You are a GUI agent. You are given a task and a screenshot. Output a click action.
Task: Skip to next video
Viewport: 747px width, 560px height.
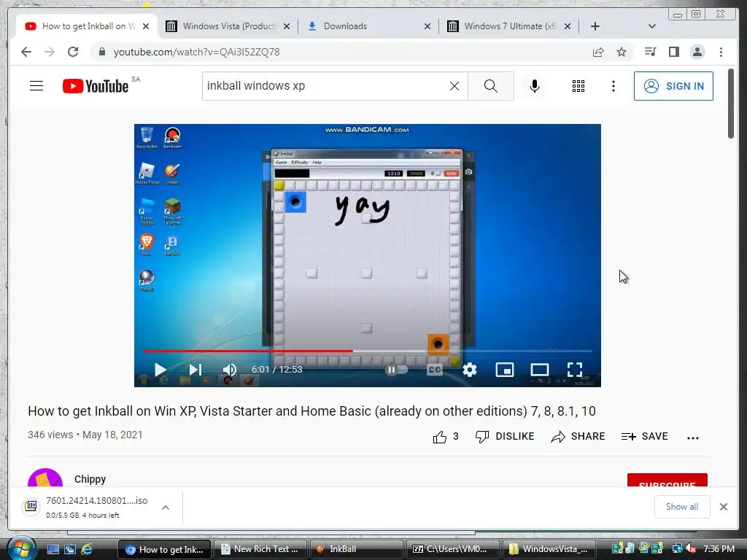click(x=196, y=370)
